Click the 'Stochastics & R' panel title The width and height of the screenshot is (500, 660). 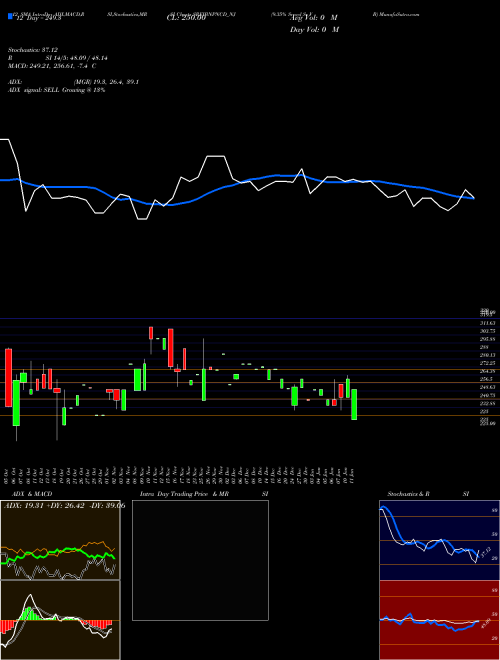409,494
